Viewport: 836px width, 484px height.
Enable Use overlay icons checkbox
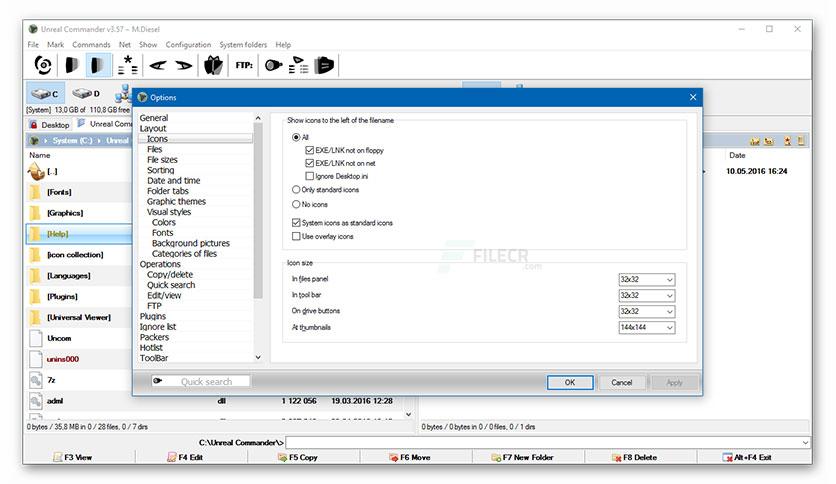tap(296, 236)
